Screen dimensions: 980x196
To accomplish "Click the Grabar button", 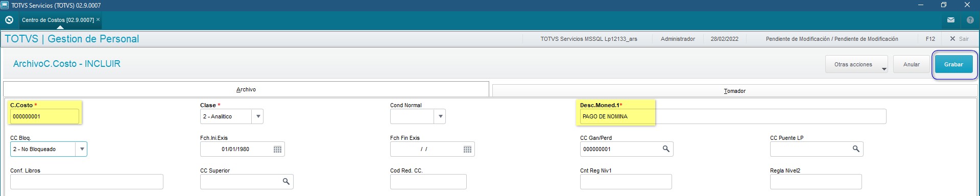I will click(x=953, y=64).
